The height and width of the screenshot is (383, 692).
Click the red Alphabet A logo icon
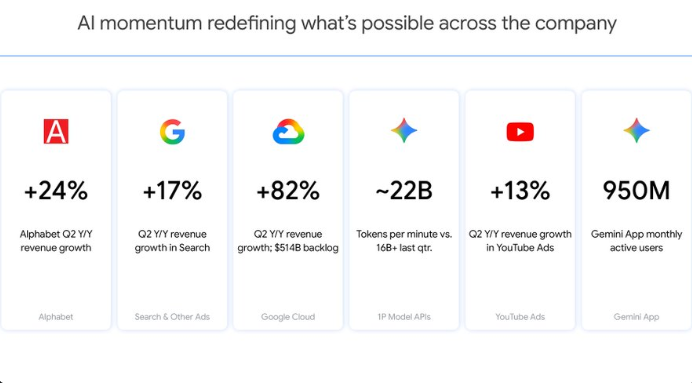click(56, 131)
